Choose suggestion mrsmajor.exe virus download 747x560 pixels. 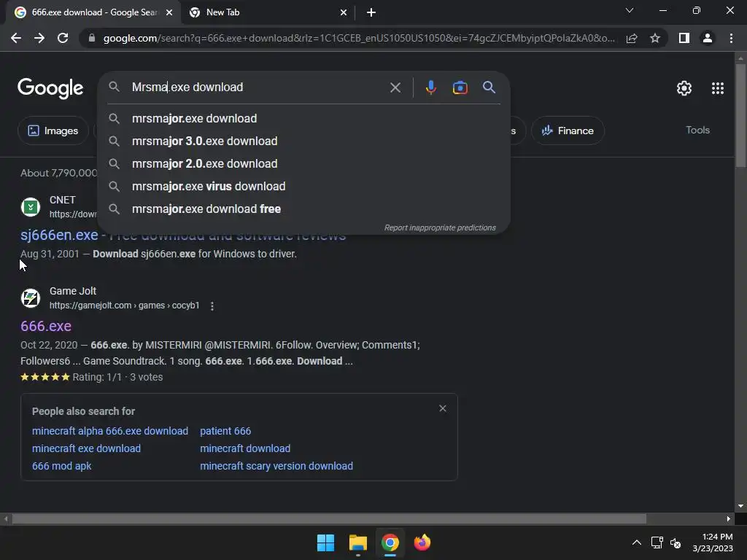pyautogui.click(x=303, y=186)
